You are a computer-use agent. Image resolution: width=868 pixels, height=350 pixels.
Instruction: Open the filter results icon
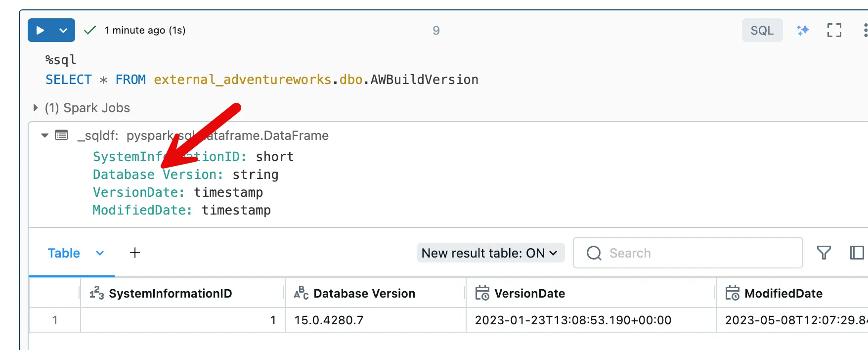pyautogui.click(x=824, y=253)
